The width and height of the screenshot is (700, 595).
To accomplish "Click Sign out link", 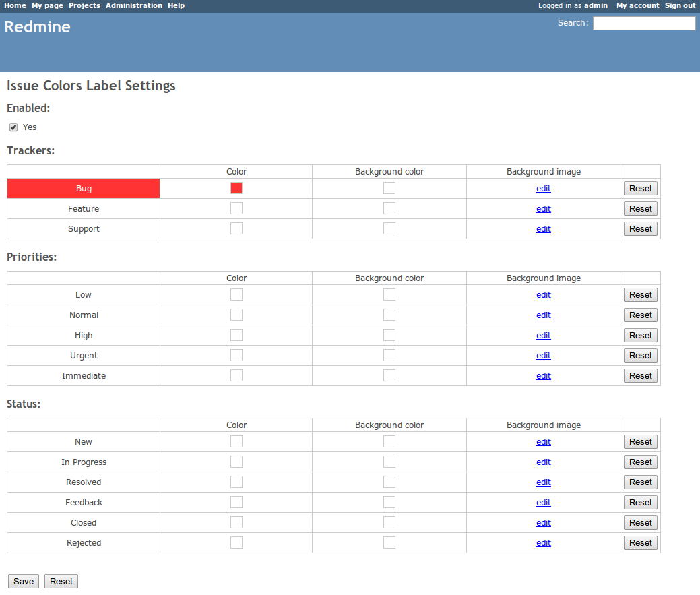I will coord(680,5).
